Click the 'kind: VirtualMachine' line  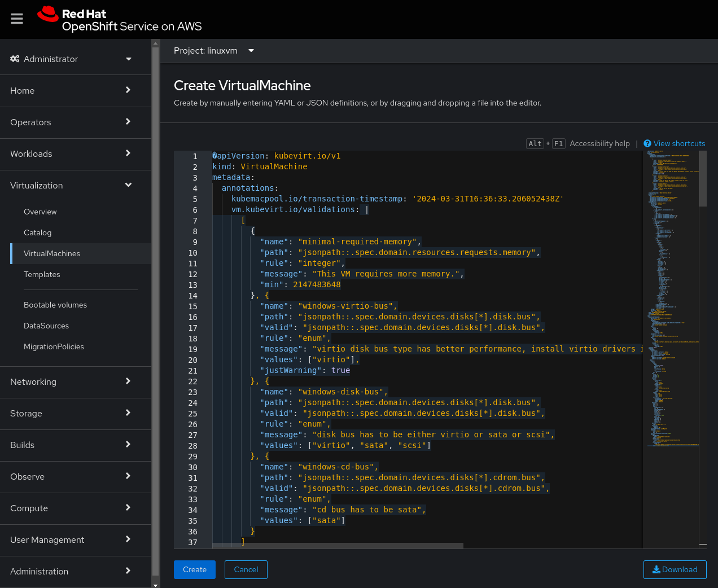260,166
